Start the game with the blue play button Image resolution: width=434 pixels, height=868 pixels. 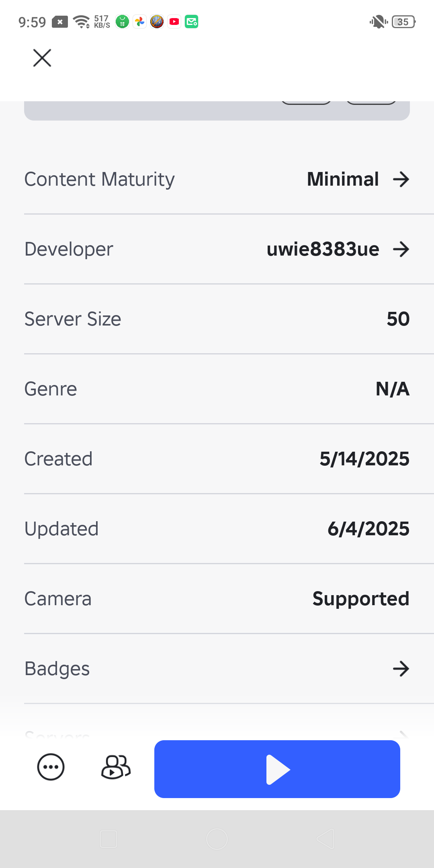[277, 769]
